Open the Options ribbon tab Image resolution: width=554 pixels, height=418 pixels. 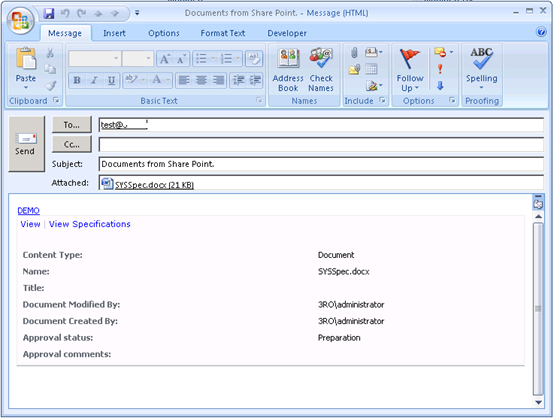[164, 33]
